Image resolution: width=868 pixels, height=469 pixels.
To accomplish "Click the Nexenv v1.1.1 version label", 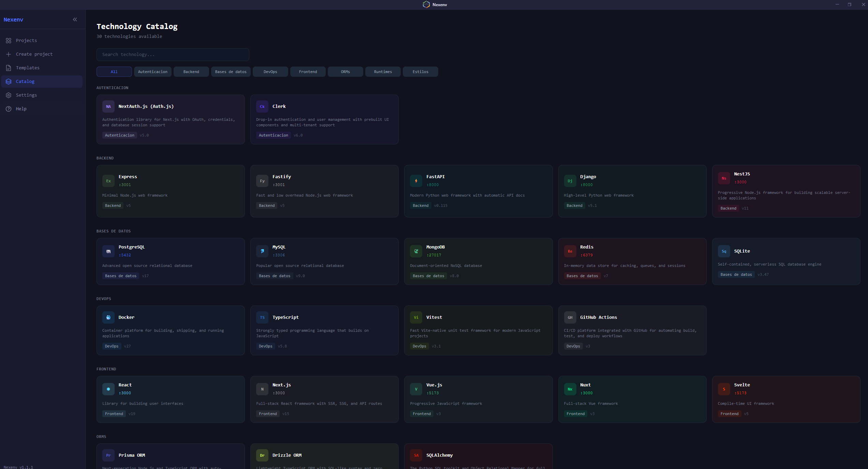I will (x=18, y=467).
